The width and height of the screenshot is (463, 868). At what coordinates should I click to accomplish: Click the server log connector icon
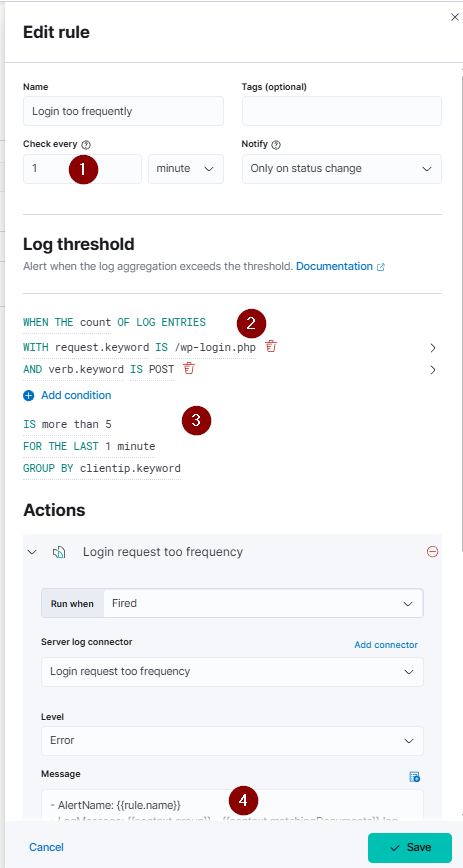(x=59, y=552)
